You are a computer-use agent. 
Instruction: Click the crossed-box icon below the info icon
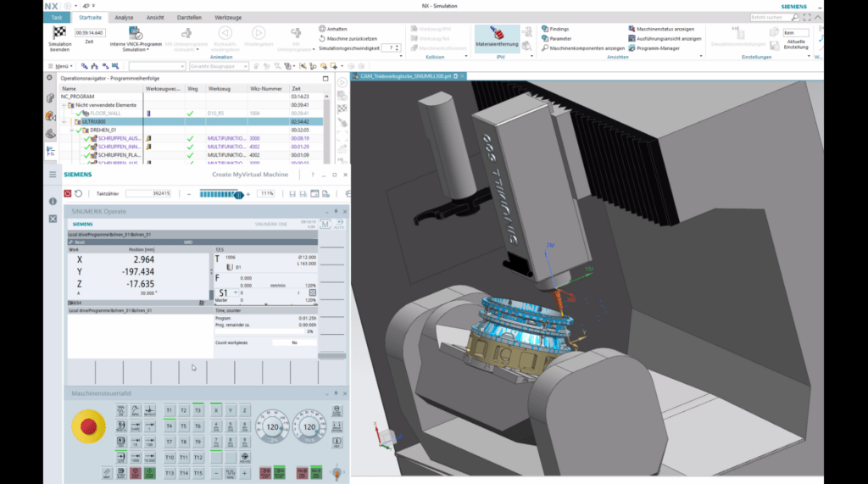coord(53,219)
